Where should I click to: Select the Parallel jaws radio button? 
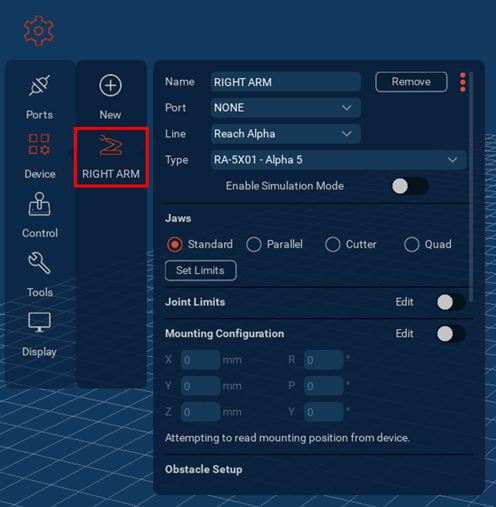click(x=254, y=244)
